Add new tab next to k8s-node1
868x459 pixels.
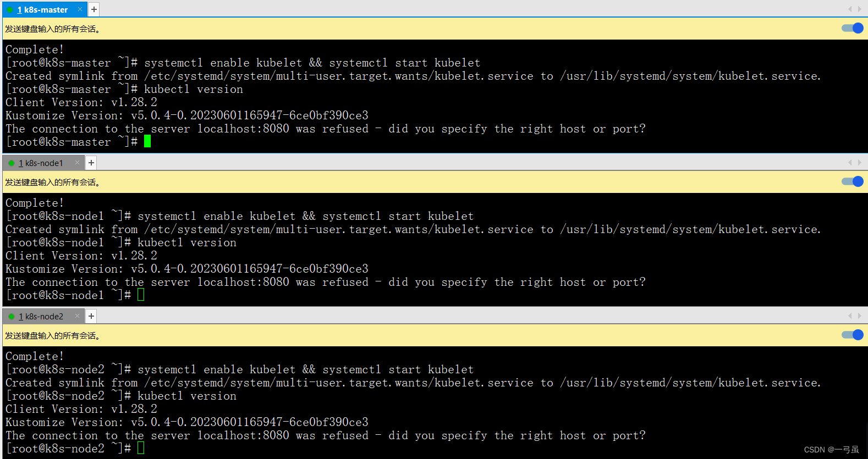click(x=91, y=163)
